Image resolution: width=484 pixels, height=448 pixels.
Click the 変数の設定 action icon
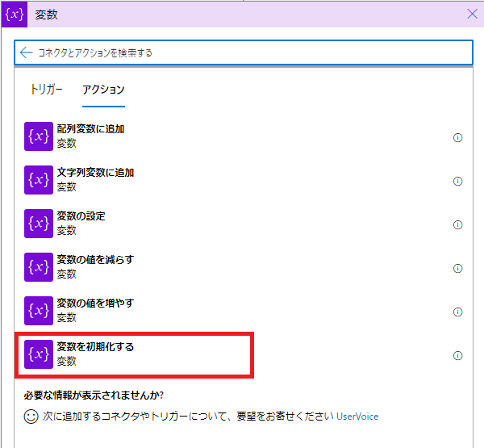coord(39,224)
